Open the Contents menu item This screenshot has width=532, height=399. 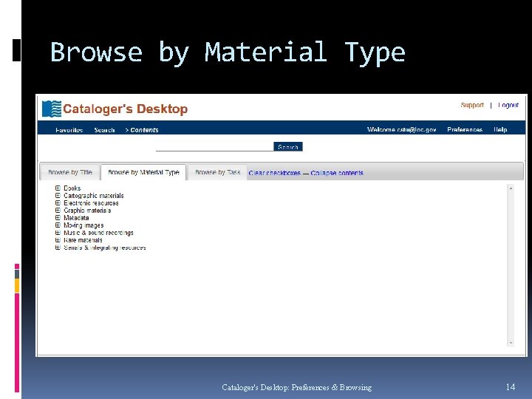(x=142, y=130)
